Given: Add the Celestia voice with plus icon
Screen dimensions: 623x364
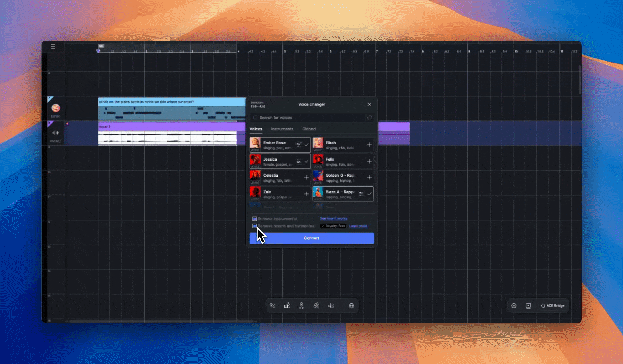Looking at the screenshot, I should coord(306,177).
